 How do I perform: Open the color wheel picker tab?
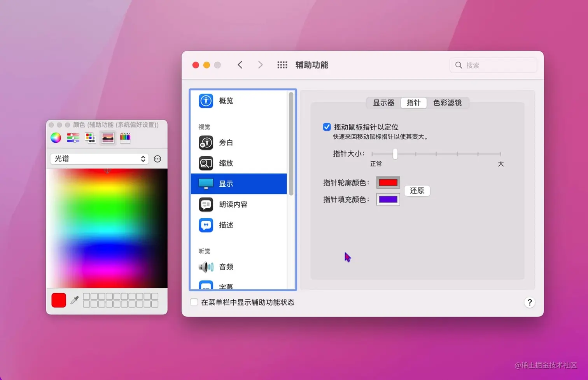[56, 137]
